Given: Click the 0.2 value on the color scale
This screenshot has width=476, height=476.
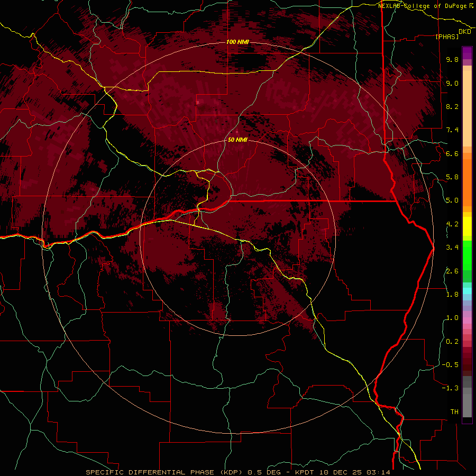Looking at the screenshot, I should [x=452, y=342].
